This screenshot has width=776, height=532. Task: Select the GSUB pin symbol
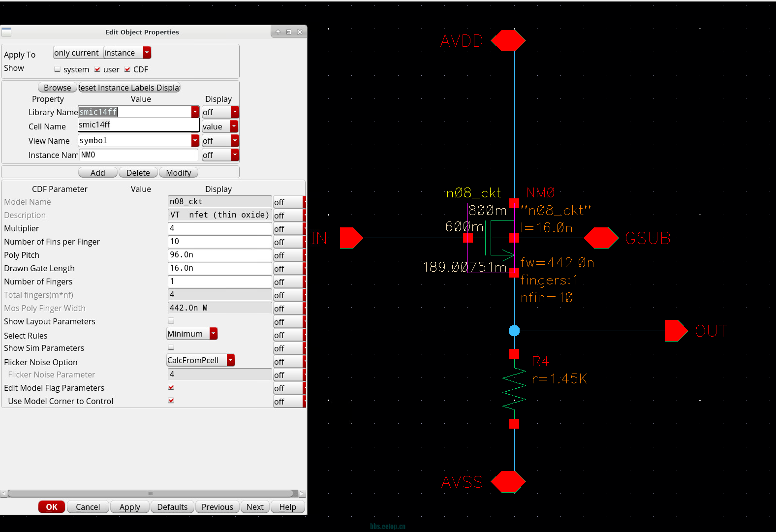click(601, 238)
